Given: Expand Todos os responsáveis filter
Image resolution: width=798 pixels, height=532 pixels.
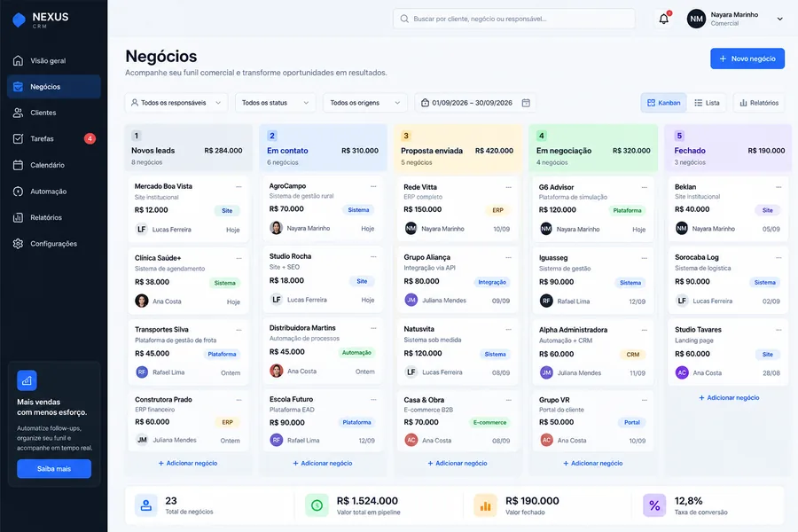Looking at the screenshot, I should (x=176, y=103).
